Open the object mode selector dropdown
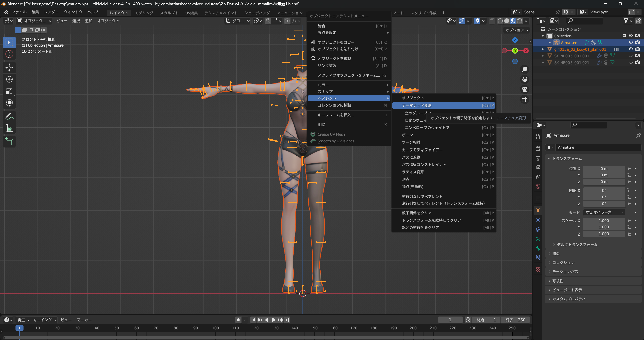The width and height of the screenshot is (644, 340). [34, 21]
